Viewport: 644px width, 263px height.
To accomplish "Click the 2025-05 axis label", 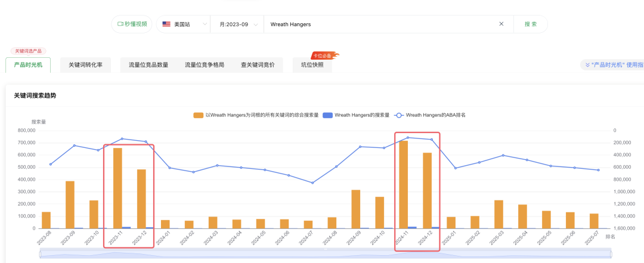I will tap(544, 238).
